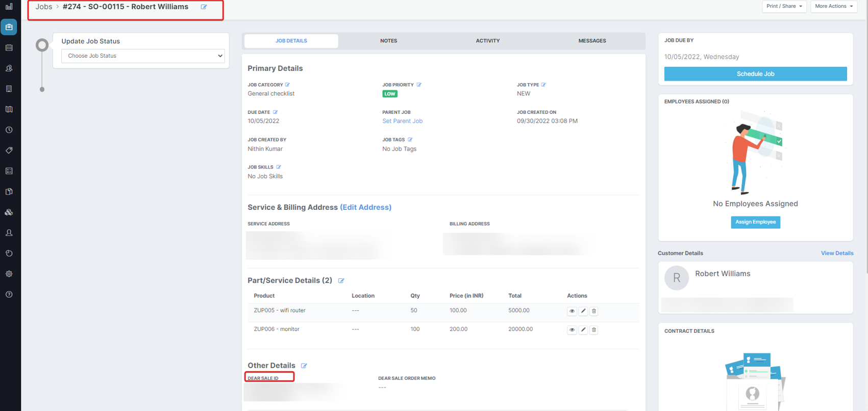
Task: Click the job created on 09/30/2022 03:08 PM
Action: [547, 121]
